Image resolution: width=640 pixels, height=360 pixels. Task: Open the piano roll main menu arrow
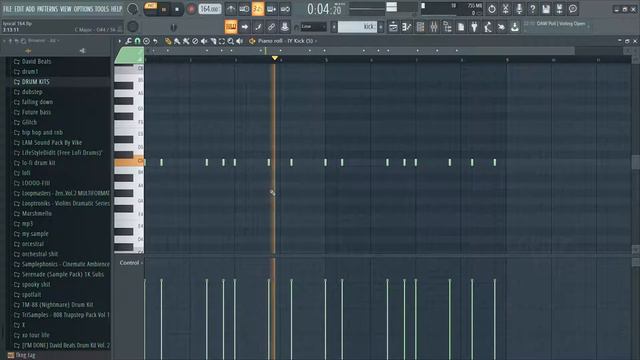pyautogui.click(x=120, y=41)
